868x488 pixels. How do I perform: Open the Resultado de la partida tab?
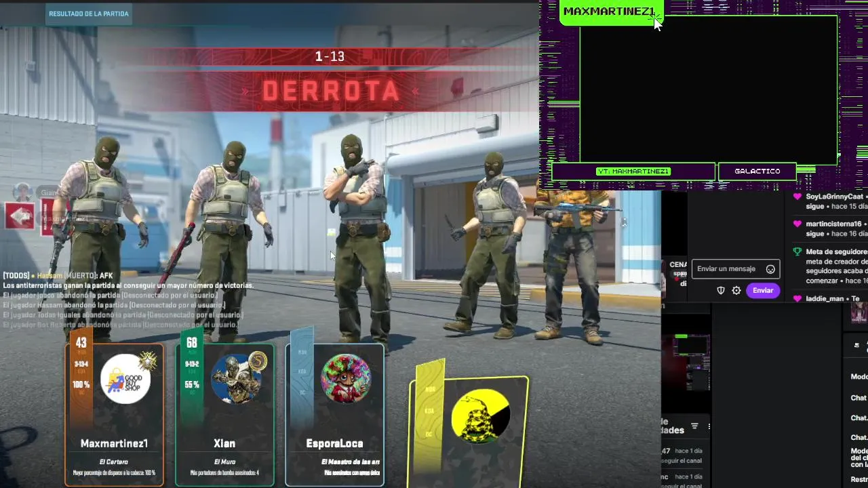click(88, 14)
